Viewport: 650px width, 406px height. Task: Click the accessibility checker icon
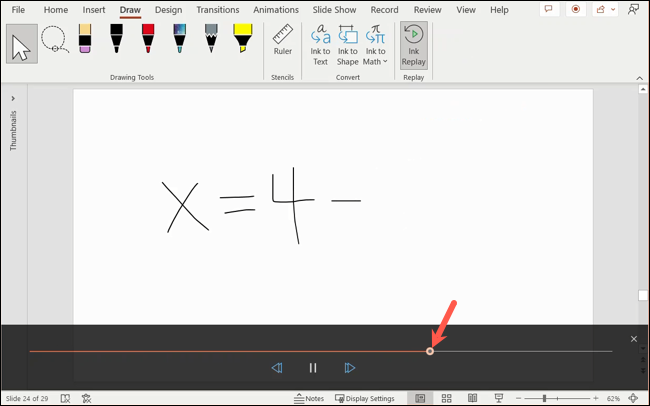click(x=86, y=399)
